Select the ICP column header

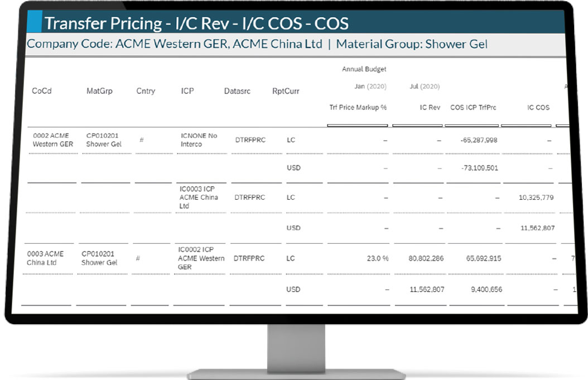point(187,91)
